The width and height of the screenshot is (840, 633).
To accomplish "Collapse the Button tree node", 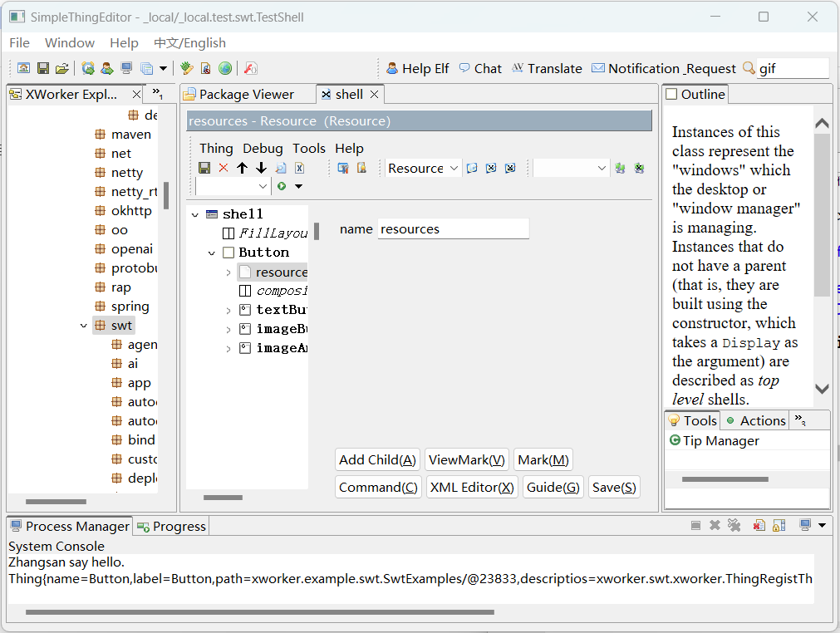I will tap(212, 253).
